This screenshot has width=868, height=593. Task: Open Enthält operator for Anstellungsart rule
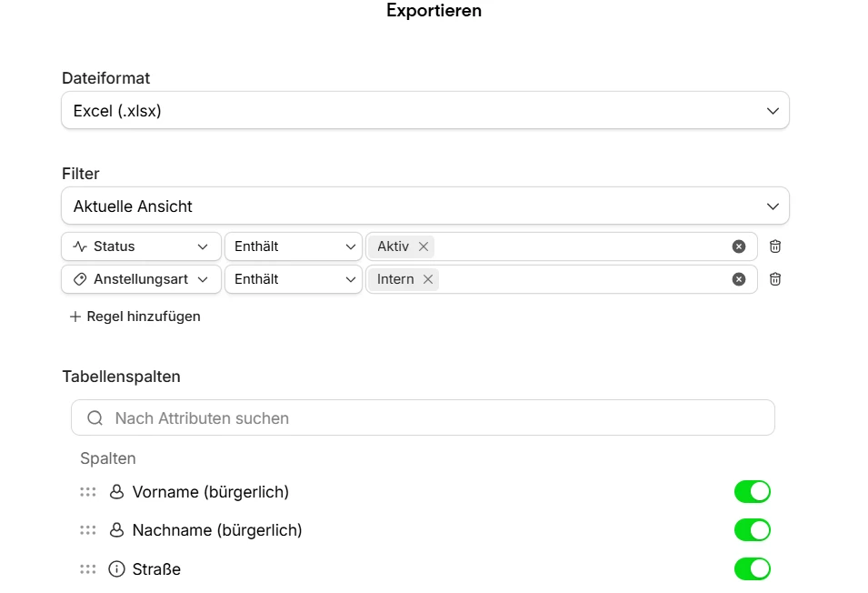pyautogui.click(x=294, y=279)
